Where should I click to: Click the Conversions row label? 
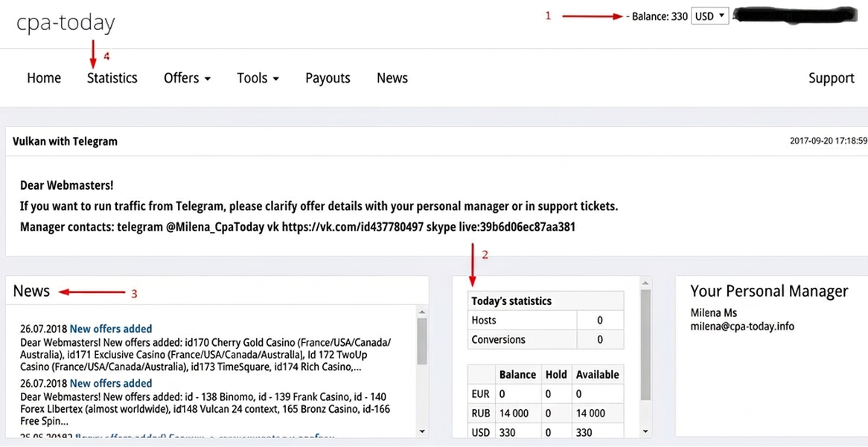pos(498,339)
